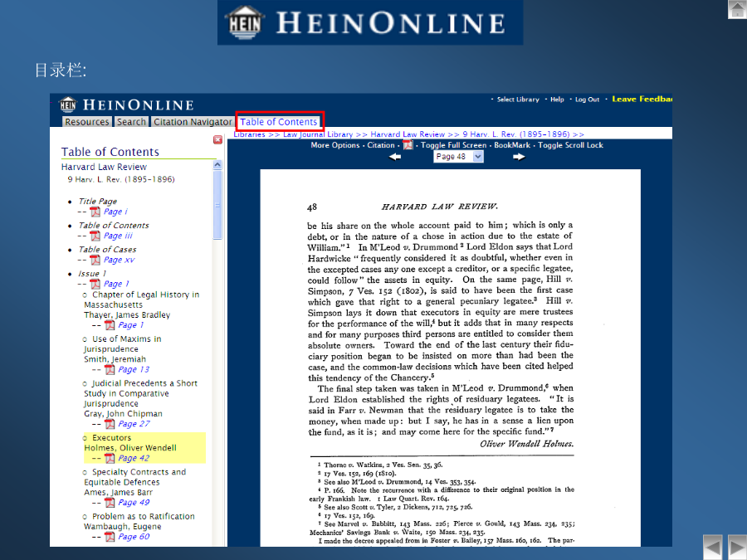This screenshot has height=560, width=747.
Task: Open the Citation Navigator tab
Action: [x=192, y=122]
